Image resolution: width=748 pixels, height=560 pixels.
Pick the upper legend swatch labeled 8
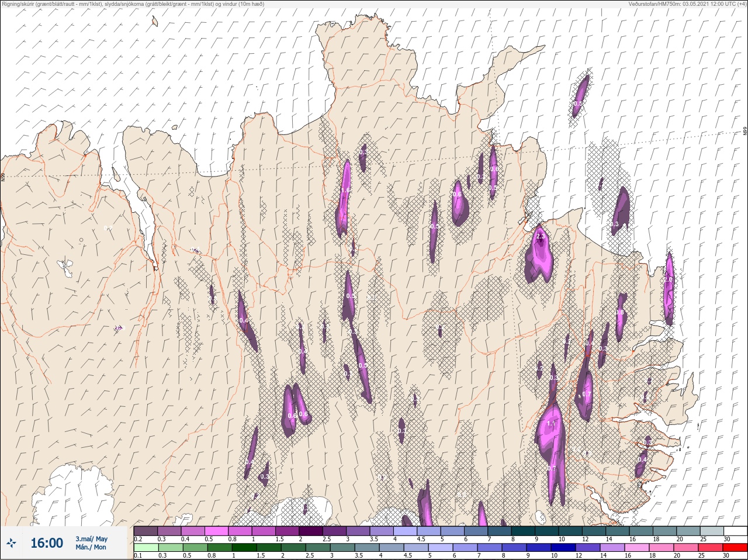coord(523,531)
